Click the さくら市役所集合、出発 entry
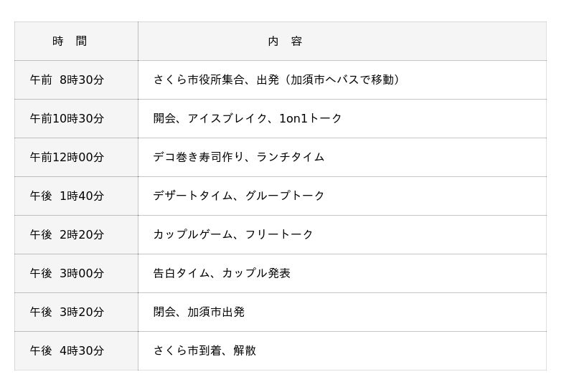This screenshot has height=392, width=574. coord(215,80)
